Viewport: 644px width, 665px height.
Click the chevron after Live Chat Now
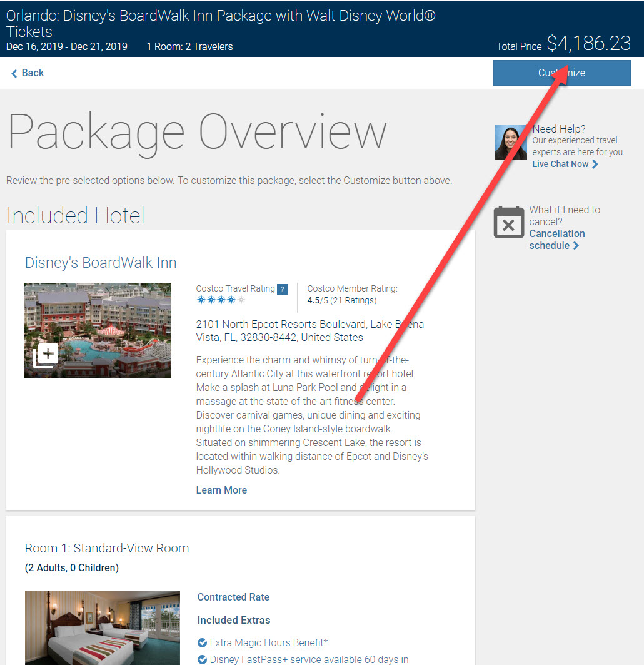point(595,164)
